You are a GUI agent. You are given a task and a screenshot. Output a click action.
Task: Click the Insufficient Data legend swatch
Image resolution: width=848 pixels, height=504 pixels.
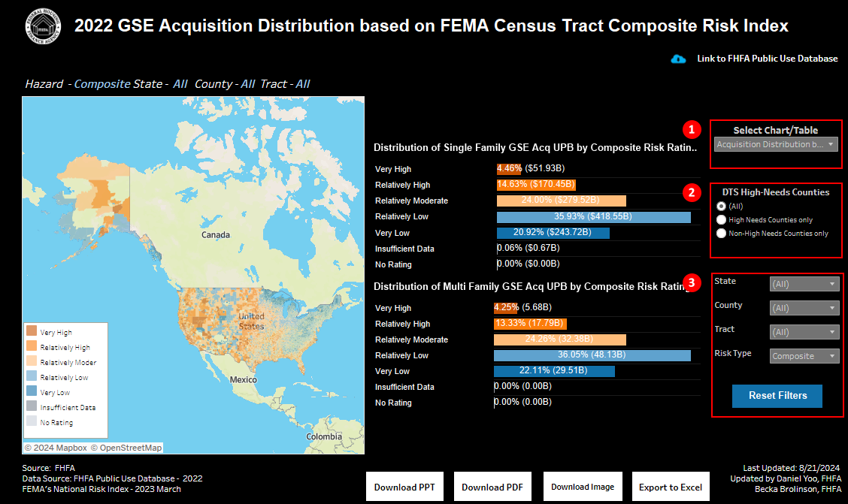[32, 406]
